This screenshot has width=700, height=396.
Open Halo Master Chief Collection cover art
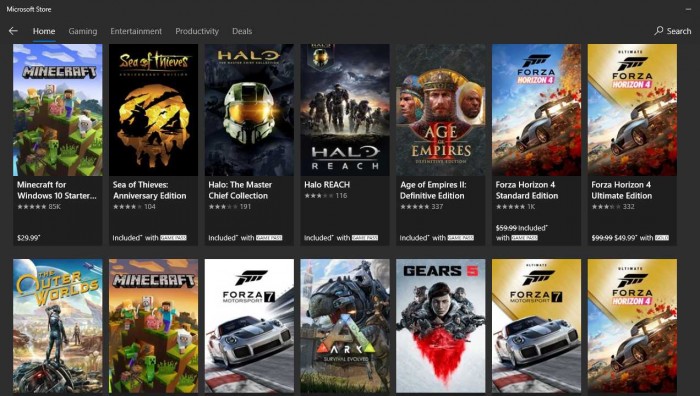[249, 110]
